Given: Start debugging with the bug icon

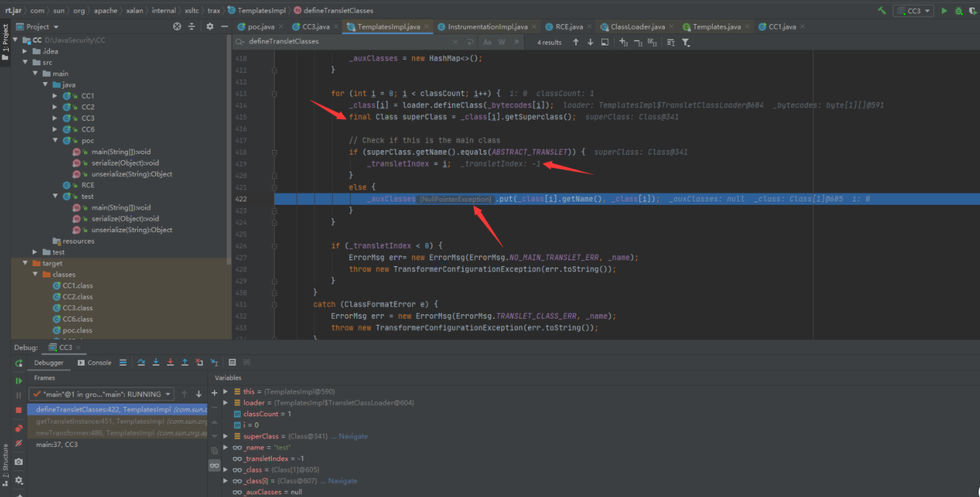Looking at the screenshot, I should point(959,11).
